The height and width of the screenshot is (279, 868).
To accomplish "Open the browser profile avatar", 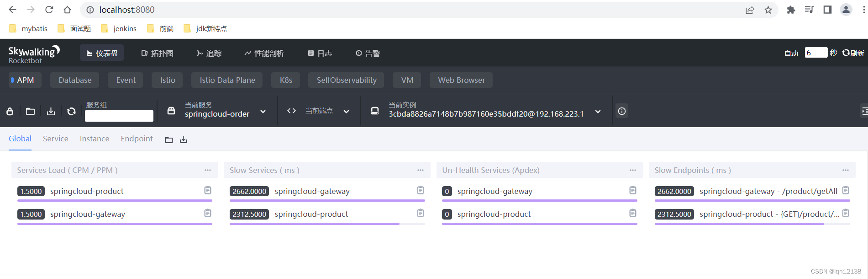I will tap(846, 10).
